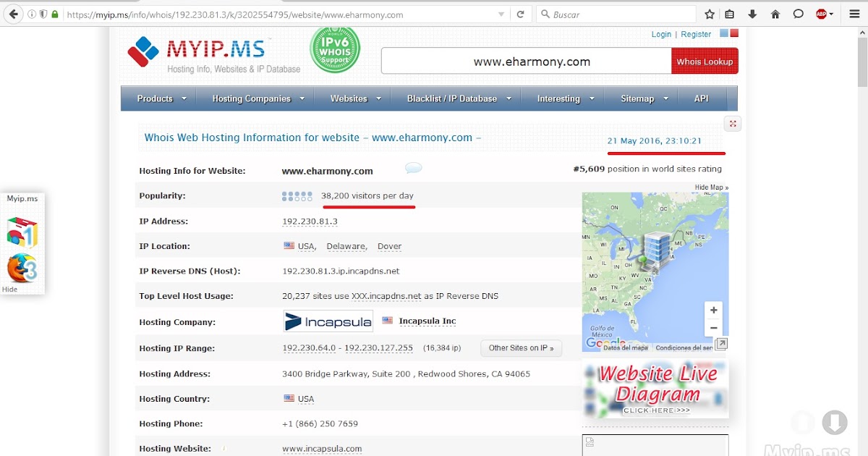
Task: Select the red theme color square
Action: click(734, 33)
